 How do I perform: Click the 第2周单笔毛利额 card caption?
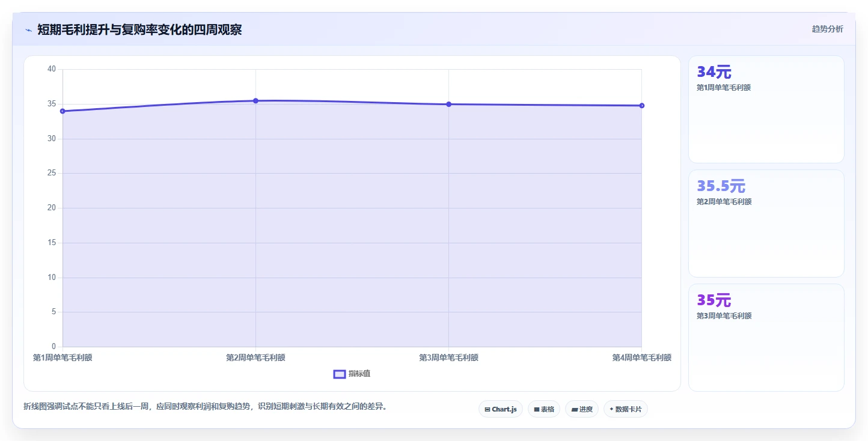pos(724,202)
